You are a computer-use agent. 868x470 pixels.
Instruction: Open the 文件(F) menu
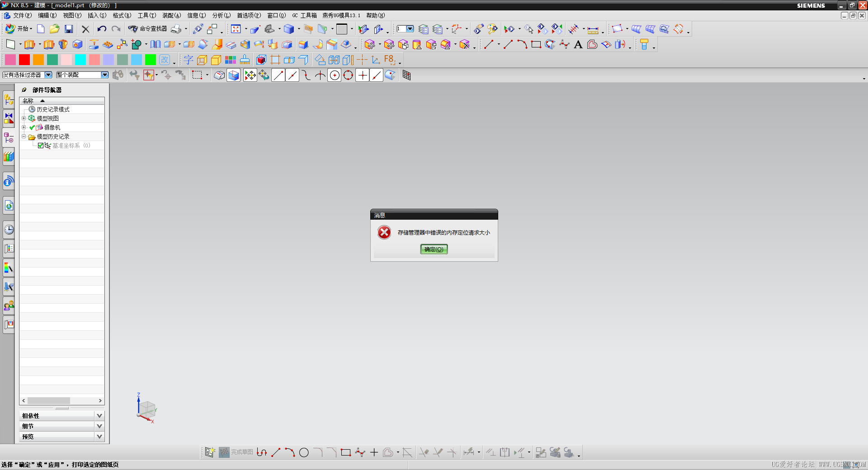point(22,15)
